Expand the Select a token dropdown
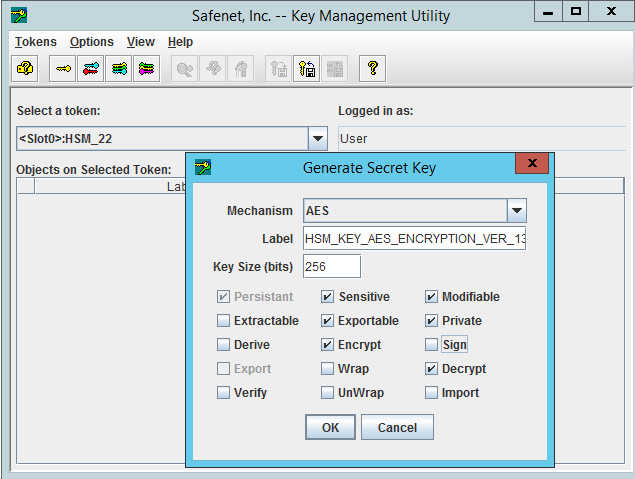 pos(317,139)
